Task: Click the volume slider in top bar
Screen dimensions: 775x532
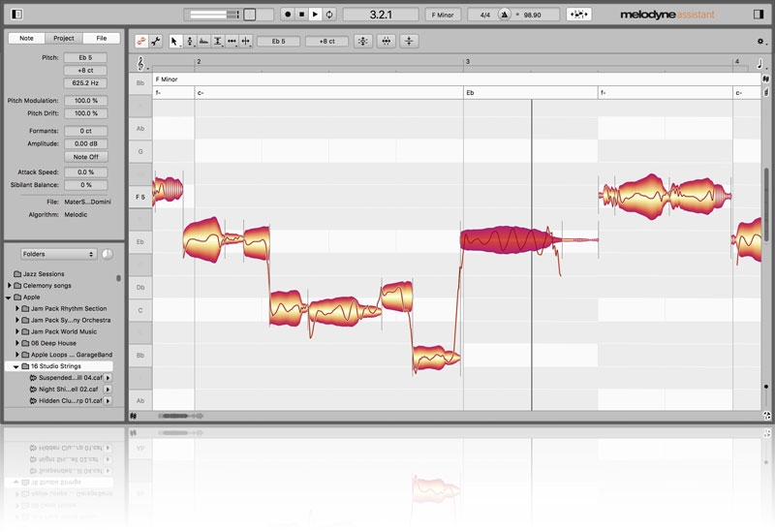Action: point(213,15)
